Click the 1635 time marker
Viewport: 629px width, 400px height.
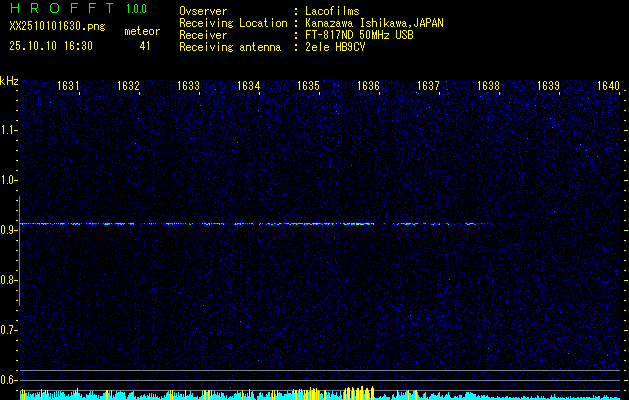[x=309, y=86]
